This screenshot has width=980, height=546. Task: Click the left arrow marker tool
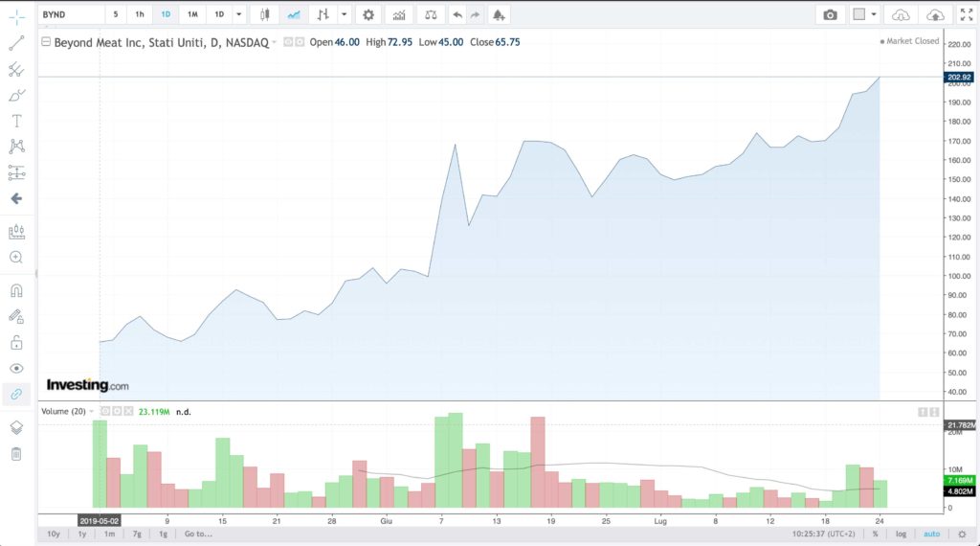point(17,199)
